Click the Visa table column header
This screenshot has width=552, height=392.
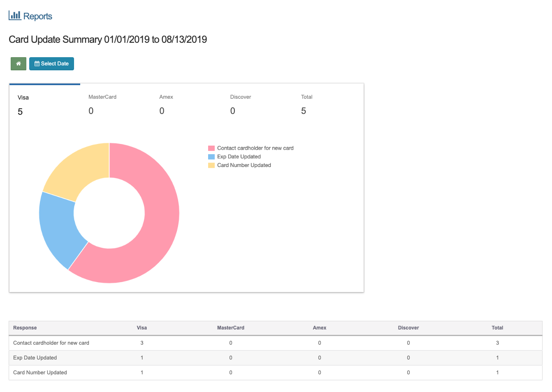click(142, 328)
